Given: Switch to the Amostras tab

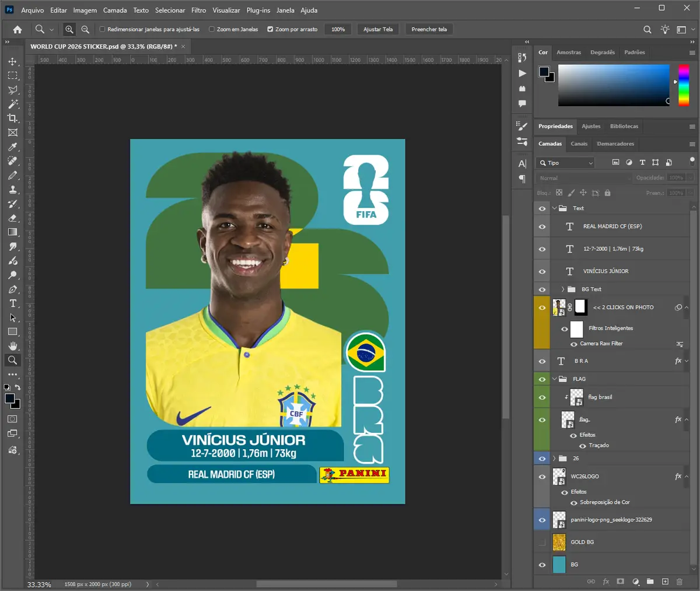Looking at the screenshot, I should point(569,53).
